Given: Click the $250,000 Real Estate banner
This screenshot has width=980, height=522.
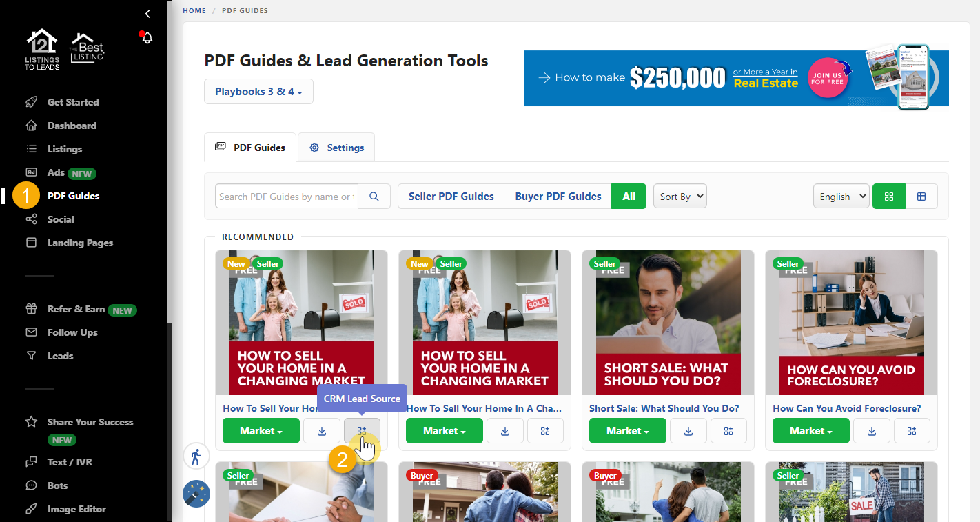Looking at the screenshot, I should [x=736, y=79].
